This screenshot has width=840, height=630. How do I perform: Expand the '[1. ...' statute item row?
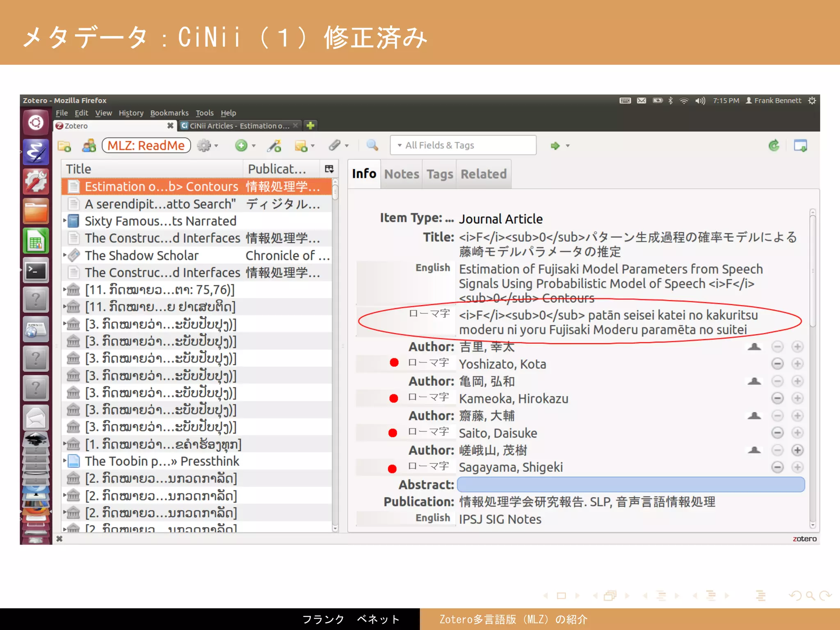click(65, 444)
